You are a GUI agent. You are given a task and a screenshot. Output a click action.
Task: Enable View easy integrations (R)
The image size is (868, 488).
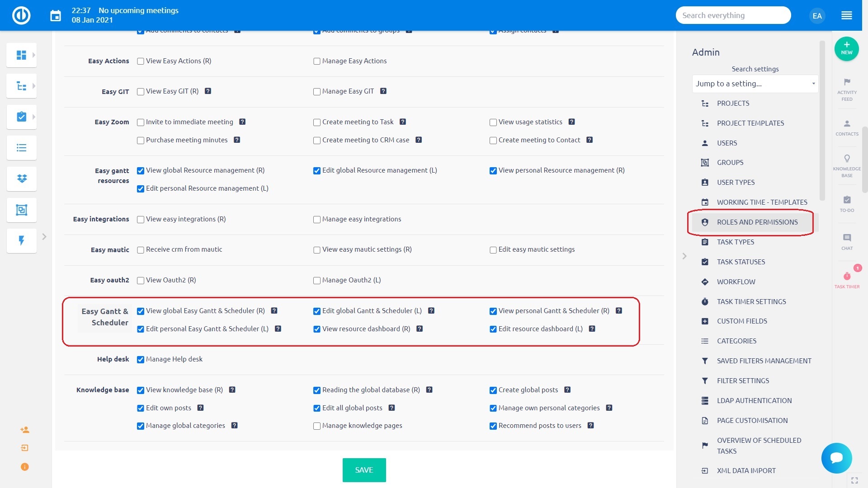pos(141,220)
